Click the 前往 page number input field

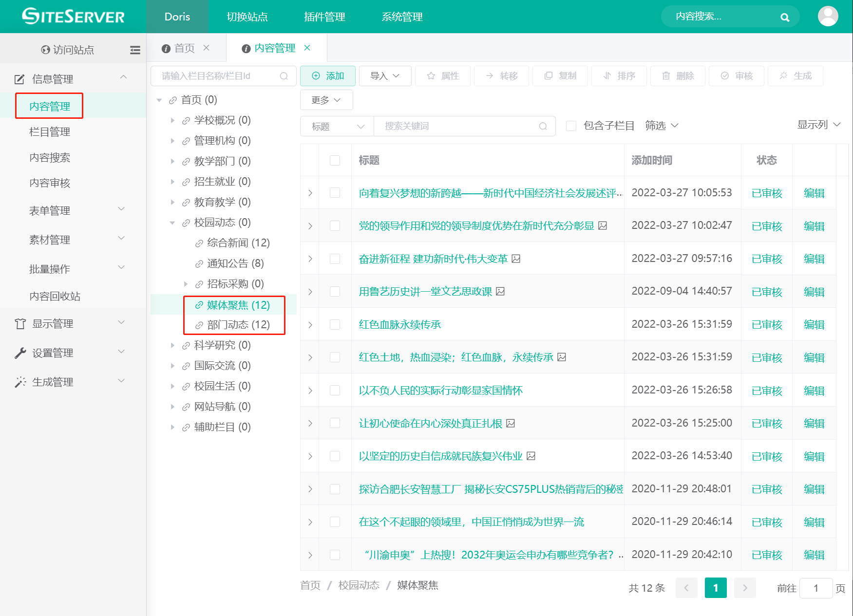815,588
